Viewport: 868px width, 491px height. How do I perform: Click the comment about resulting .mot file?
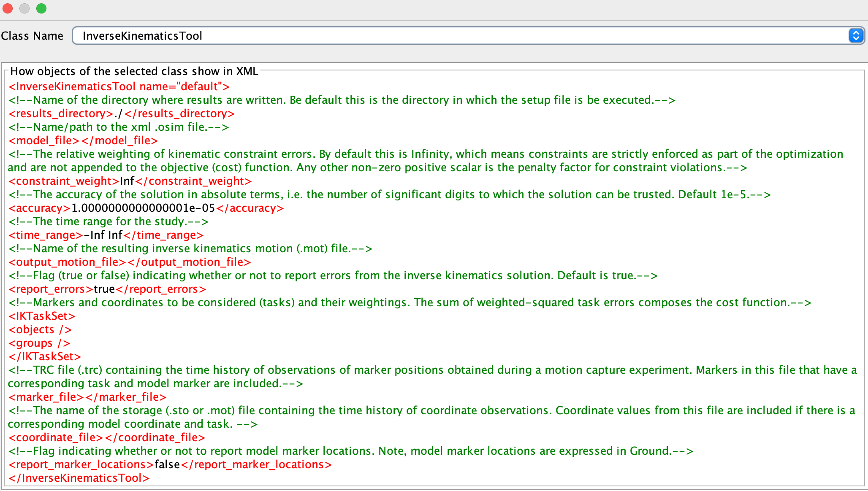(190, 248)
